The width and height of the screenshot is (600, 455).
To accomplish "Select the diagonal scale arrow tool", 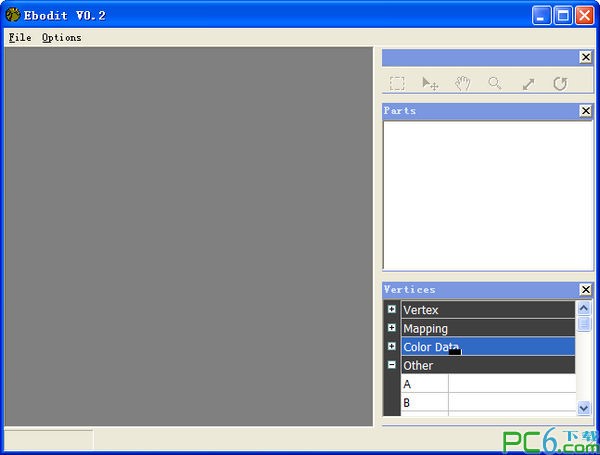I will [528, 84].
